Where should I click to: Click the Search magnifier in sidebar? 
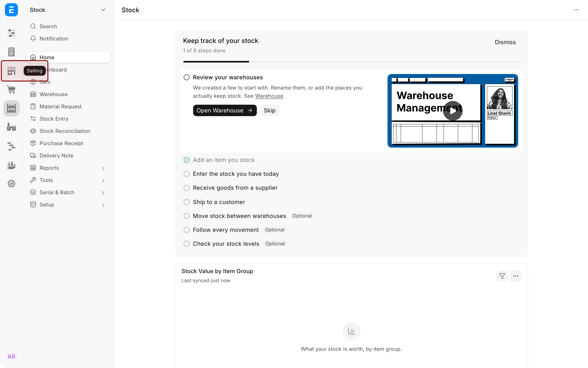click(x=33, y=26)
